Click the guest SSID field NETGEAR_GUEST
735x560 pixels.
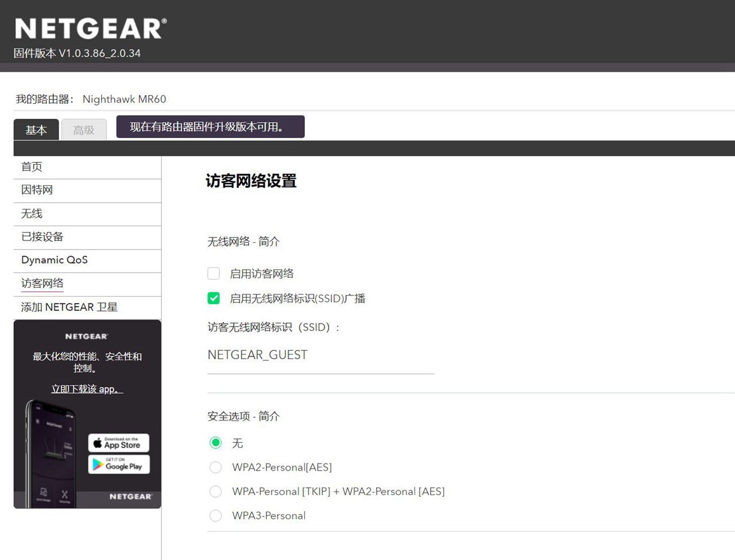point(320,356)
